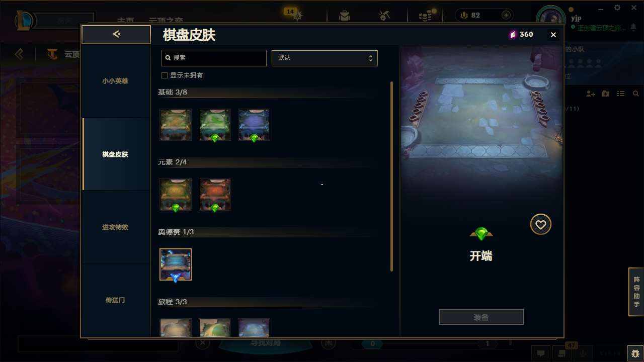Open the 阵容助手 side panel tab
Image resolution: width=644 pixels, height=362 pixels.
[x=636, y=292]
